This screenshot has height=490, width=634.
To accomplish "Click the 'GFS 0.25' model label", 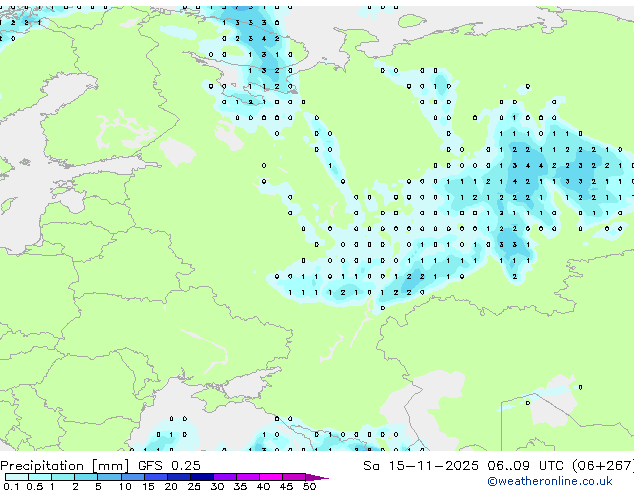I will click(169, 466).
